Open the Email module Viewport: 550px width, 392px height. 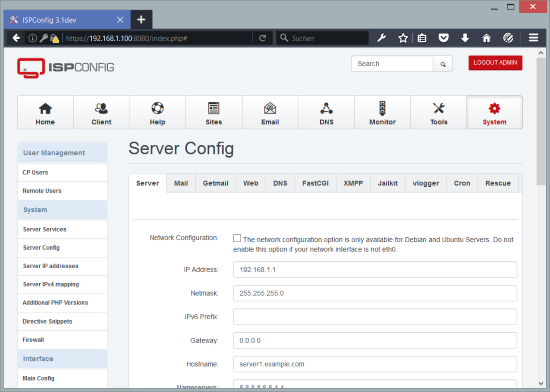(x=270, y=113)
